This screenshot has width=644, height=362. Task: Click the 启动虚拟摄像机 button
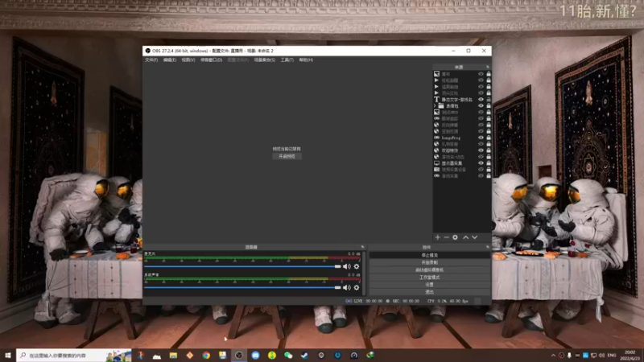[x=430, y=270]
